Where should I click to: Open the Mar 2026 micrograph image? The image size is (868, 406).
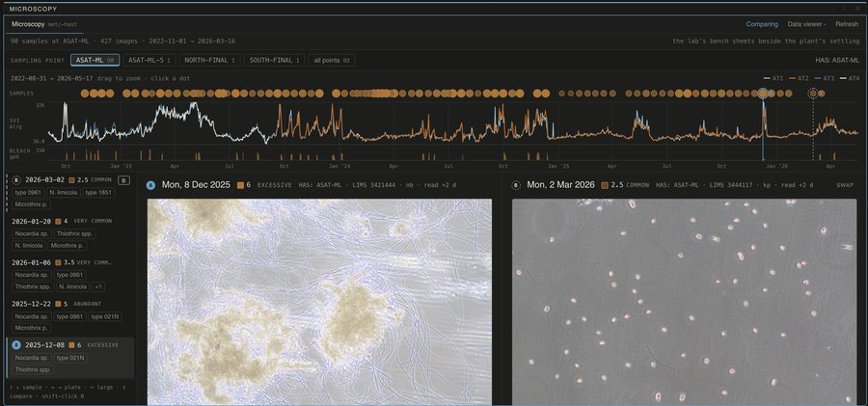click(x=684, y=302)
